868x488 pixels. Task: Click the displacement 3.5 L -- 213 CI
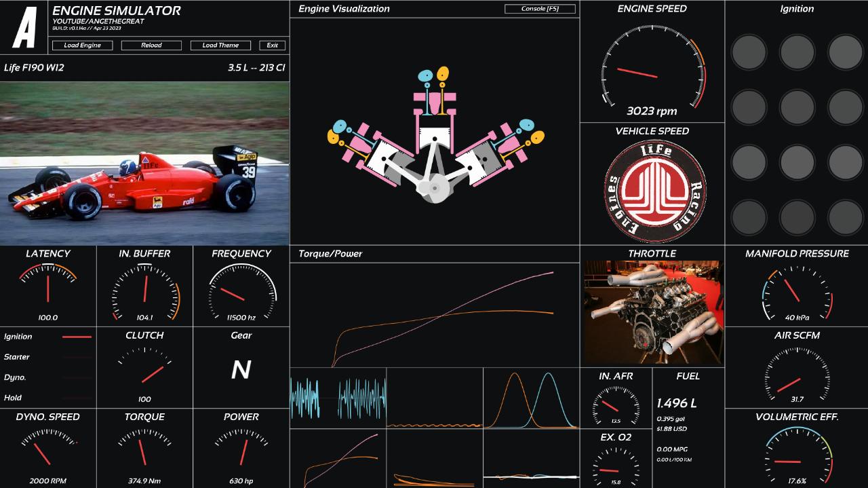(x=256, y=68)
